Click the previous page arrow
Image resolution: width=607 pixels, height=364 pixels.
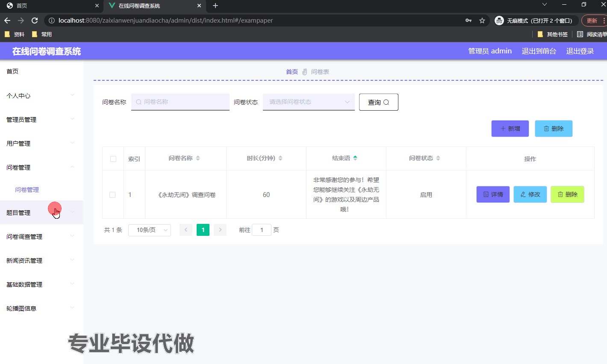click(x=186, y=230)
